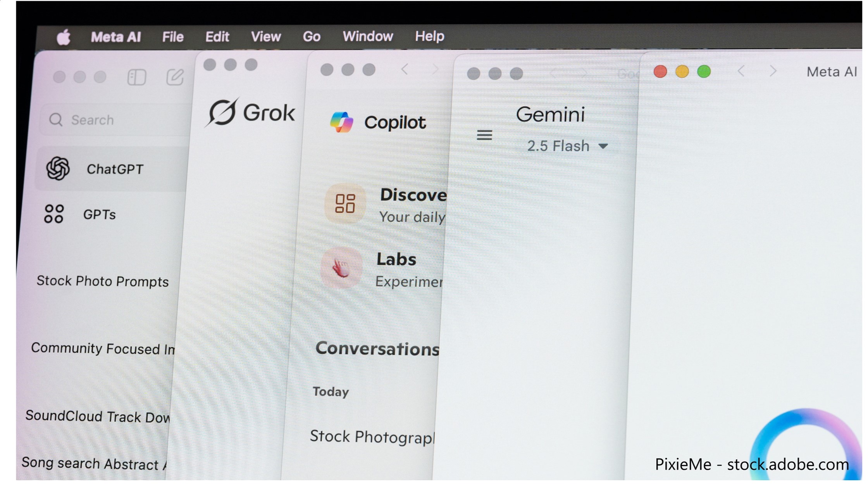Maximize the Meta AI window with green button
This screenshot has height=488, width=868.
coord(704,72)
